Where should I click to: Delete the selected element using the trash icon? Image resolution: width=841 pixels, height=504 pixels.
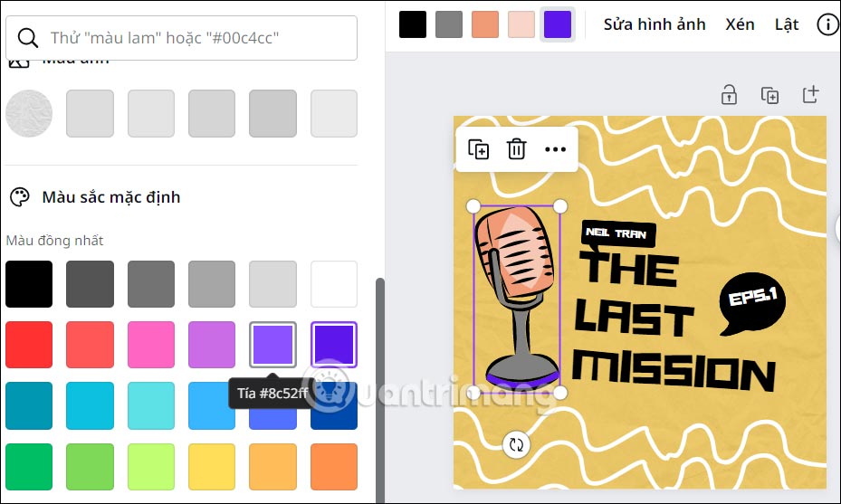click(x=516, y=149)
